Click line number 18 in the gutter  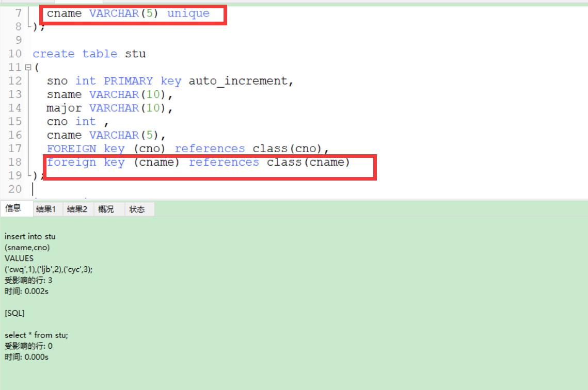point(15,162)
